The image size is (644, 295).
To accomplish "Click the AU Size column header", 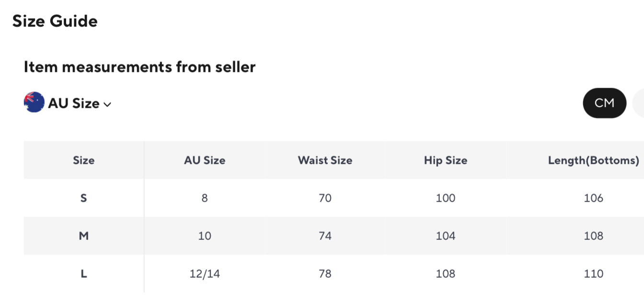I will point(205,160).
